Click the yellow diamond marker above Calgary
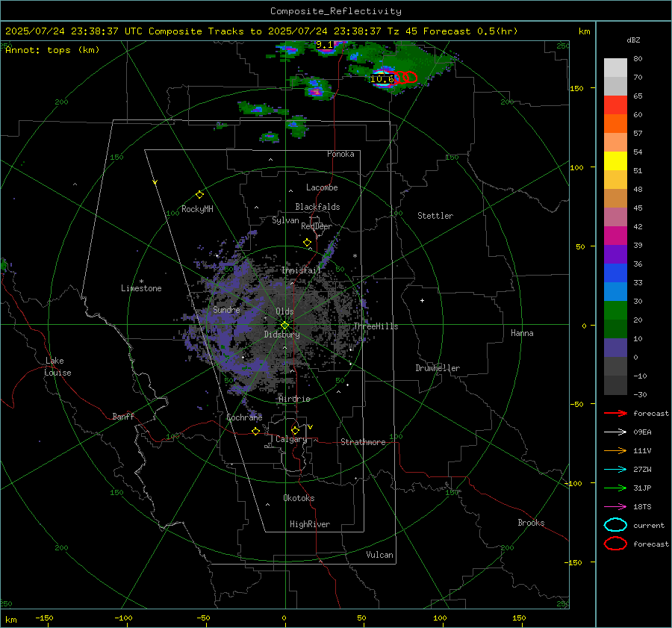Image resolution: width=672 pixels, height=628 pixels. [295, 430]
